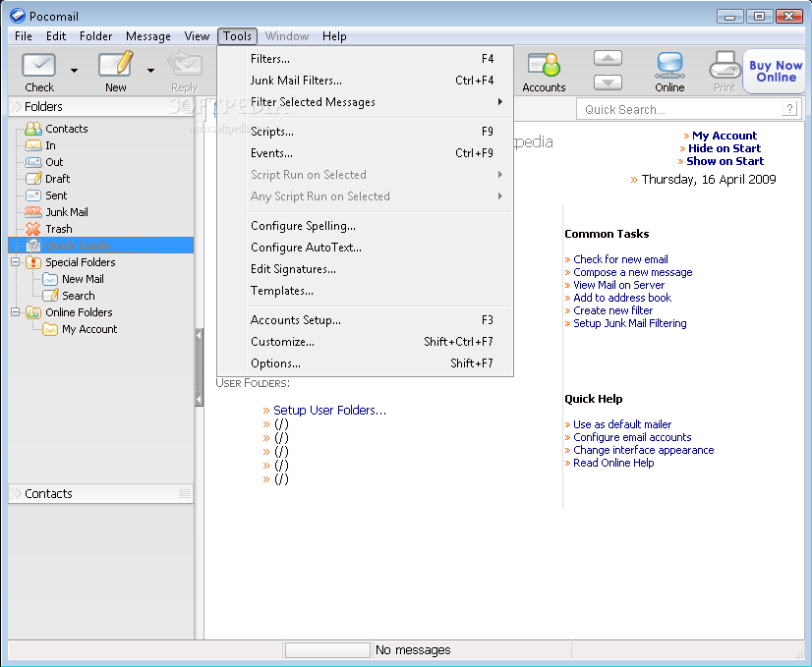Click Compose a new message link
Viewport: 812px width, 667px height.
633,272
